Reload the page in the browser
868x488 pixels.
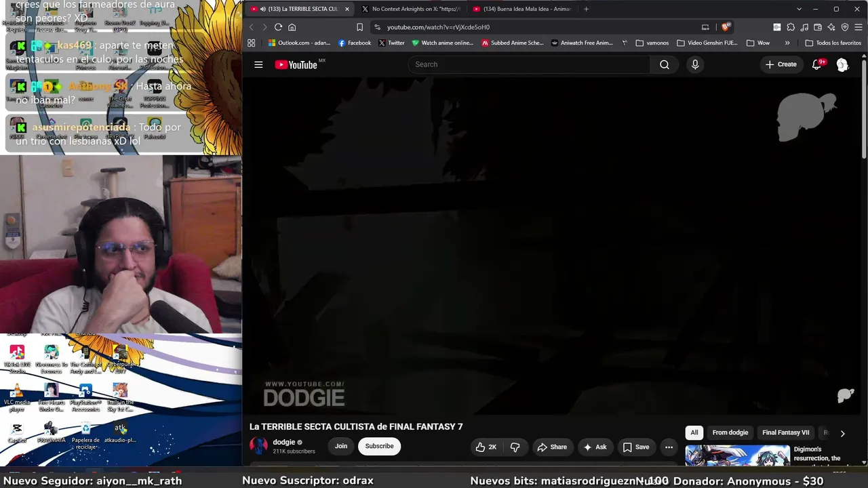click(278, 27)
